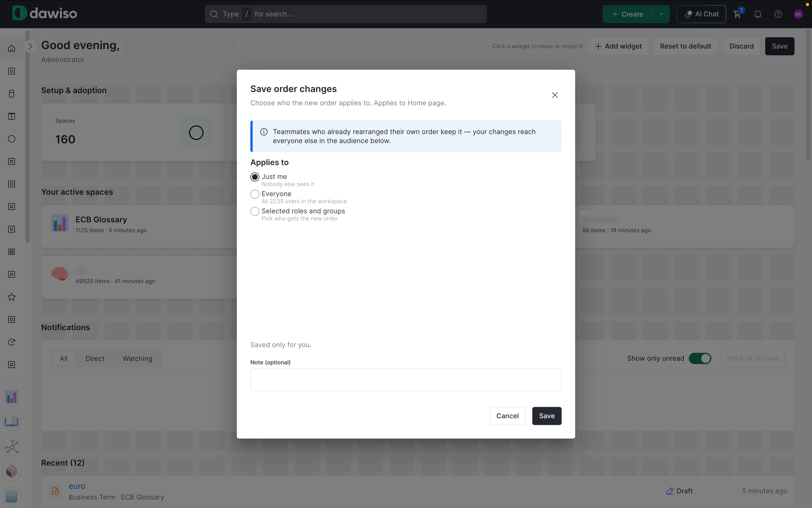812x508 pixels.
Task: Click the Save button in page header
Action: pos(780,46)
